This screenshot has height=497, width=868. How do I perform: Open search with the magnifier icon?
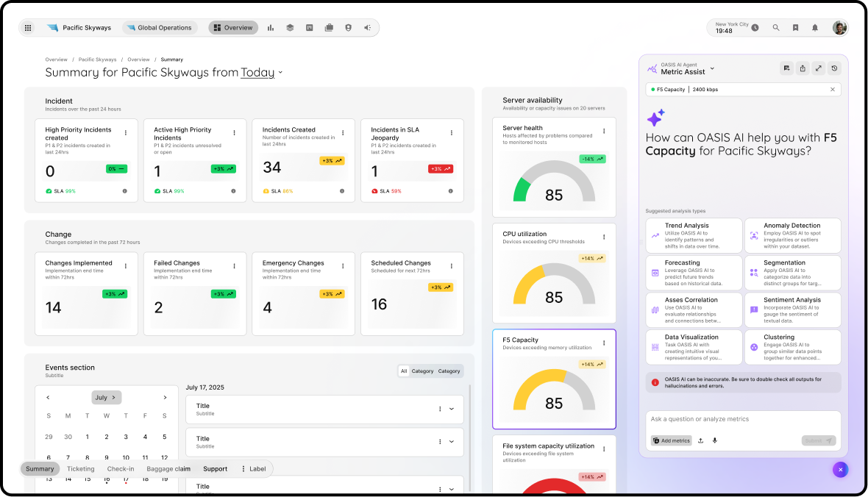click(776, 28)
